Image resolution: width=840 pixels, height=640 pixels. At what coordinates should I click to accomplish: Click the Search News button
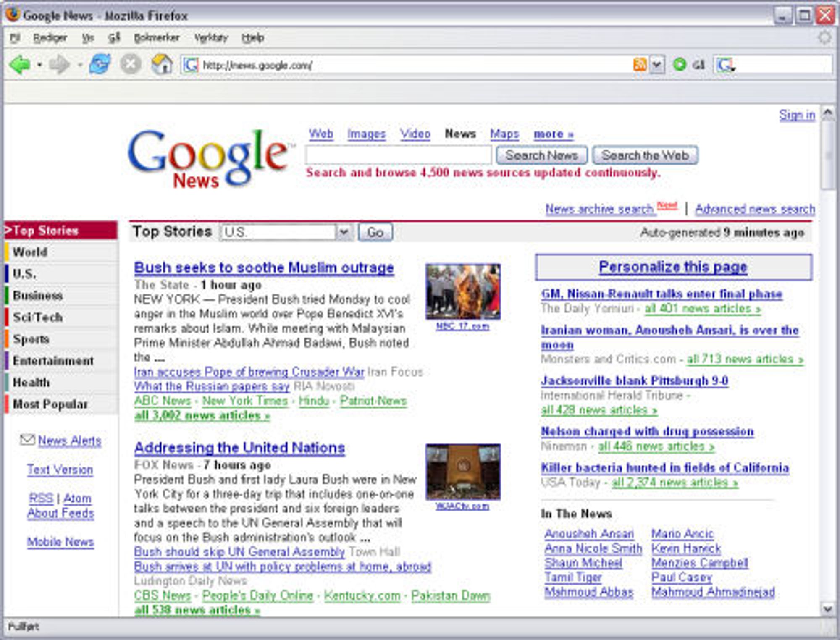tap(541, 155)
